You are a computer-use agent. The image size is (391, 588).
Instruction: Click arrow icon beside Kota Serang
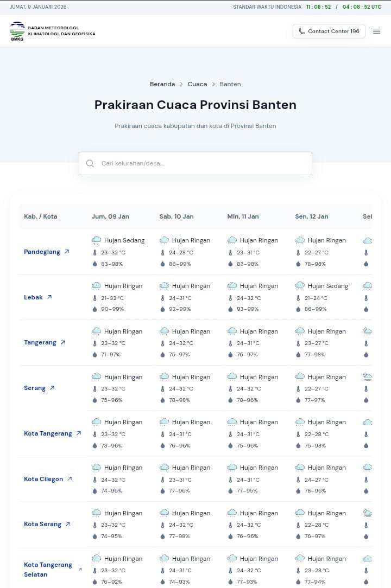(x=68, y=524)
